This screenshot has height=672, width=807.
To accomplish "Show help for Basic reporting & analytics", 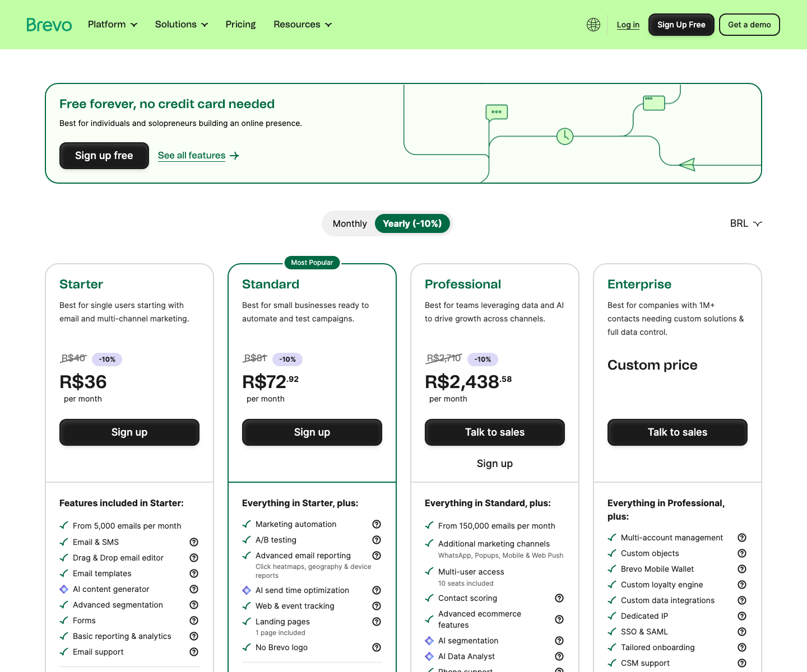I will click(194, 636).
